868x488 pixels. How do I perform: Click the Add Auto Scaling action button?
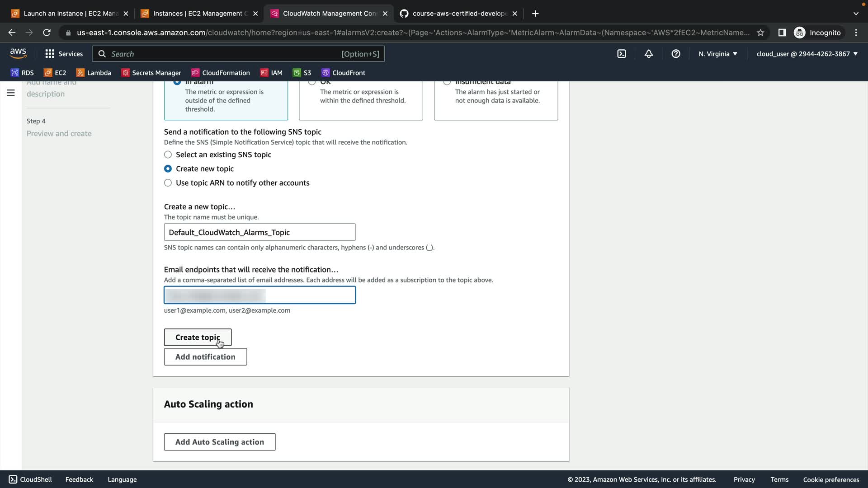click(x=219, y=442)
